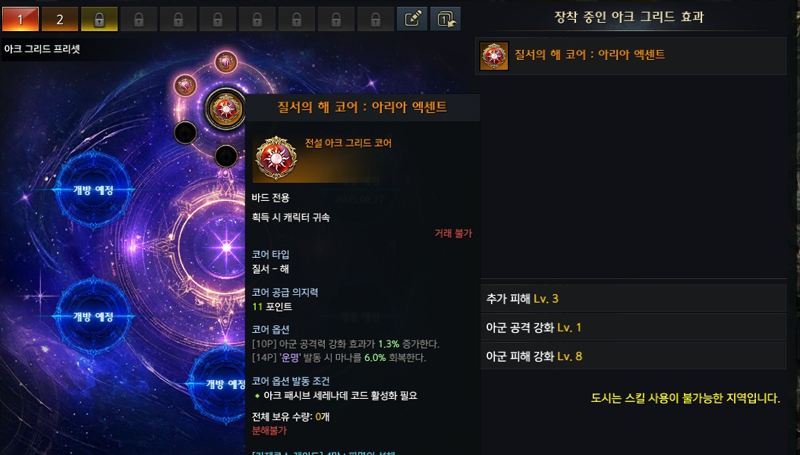Click the '아군 공격 강화 Lv. 1' effect row
Viewport: 800px width, 455px height.
(x=633, y=327)
